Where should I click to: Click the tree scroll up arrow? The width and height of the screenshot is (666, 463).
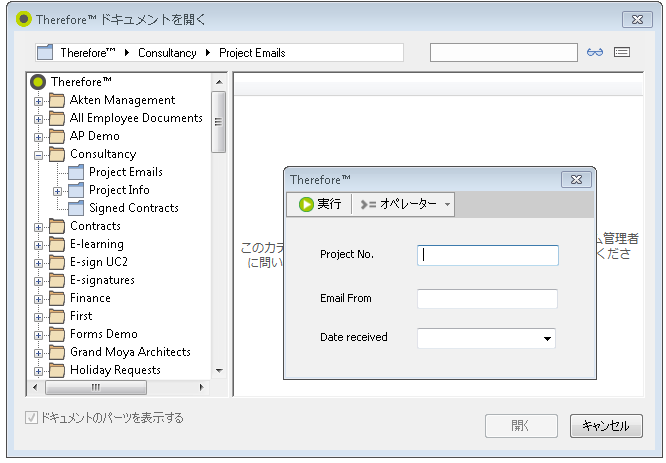tap(219, 82)
